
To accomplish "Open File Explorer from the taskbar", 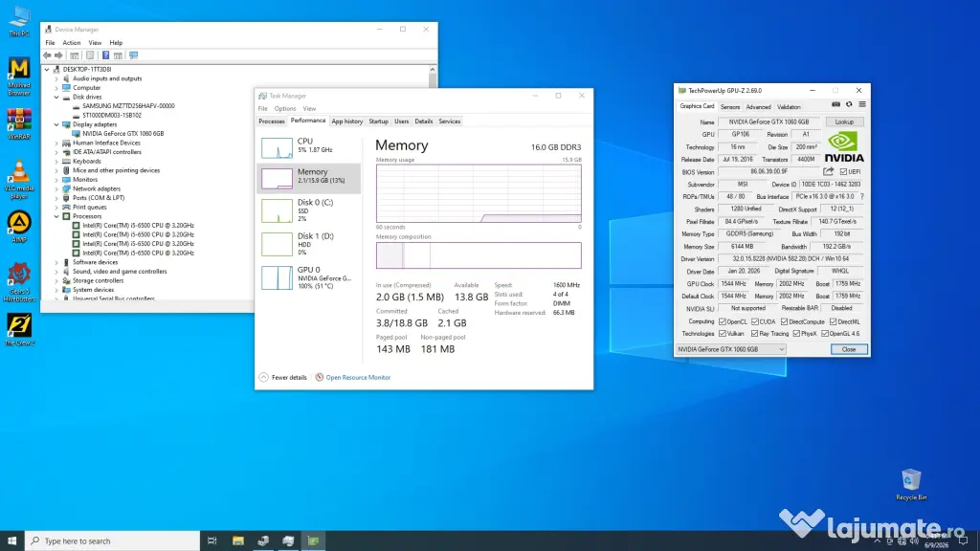I will [x=238, y=541].
